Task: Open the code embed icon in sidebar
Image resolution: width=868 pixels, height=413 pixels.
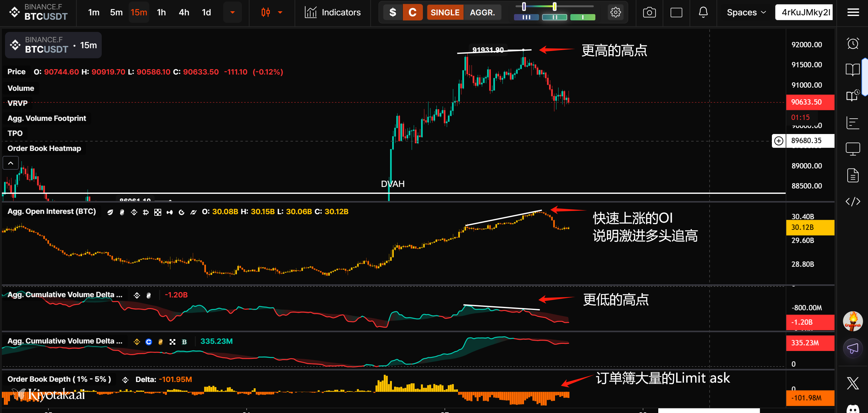Action: pyautogui.click(x=852, y=202)
